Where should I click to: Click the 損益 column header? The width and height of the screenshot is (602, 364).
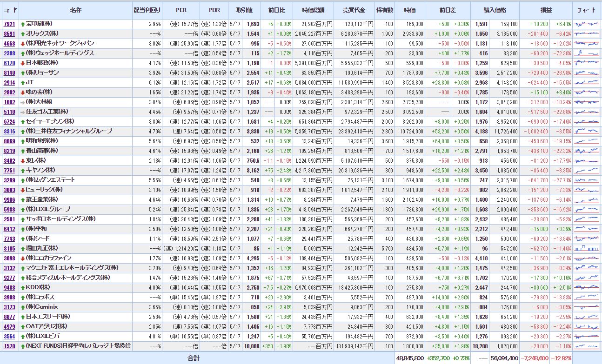click(546, 10)
